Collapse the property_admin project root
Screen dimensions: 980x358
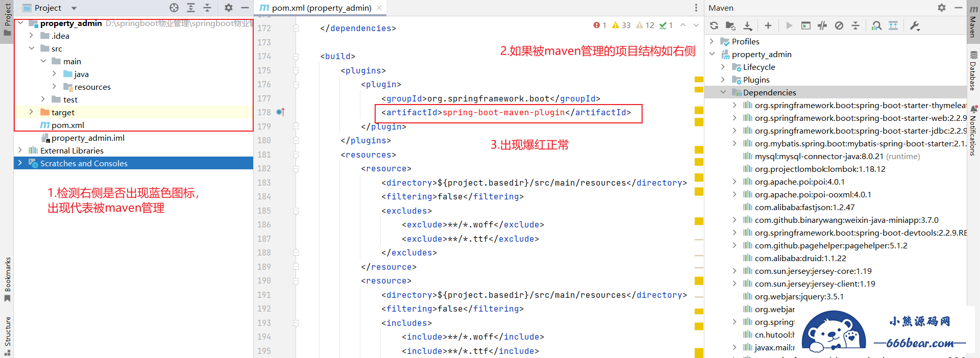(x=20, y=23)
